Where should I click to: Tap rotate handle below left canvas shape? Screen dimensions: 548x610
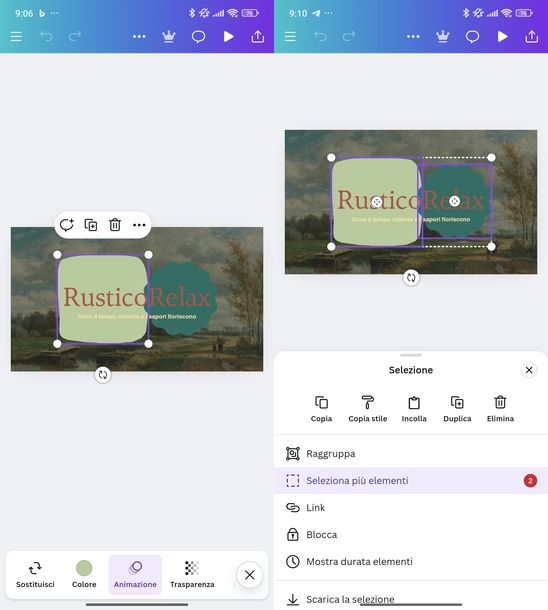point(103,375)
